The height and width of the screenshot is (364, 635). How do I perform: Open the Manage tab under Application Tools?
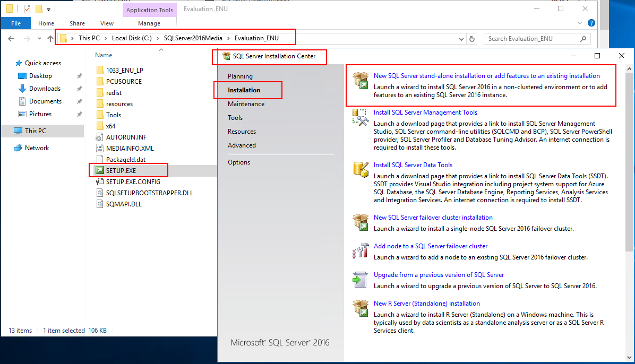tap(149, 23)
